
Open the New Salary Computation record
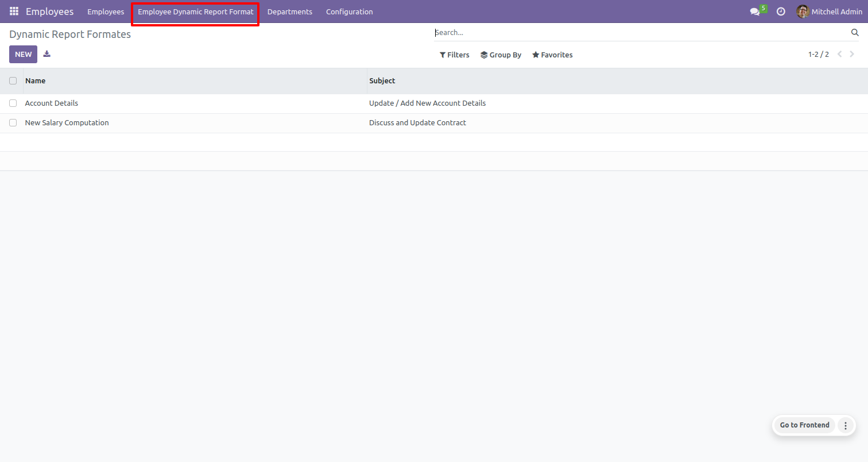(67, 123)
